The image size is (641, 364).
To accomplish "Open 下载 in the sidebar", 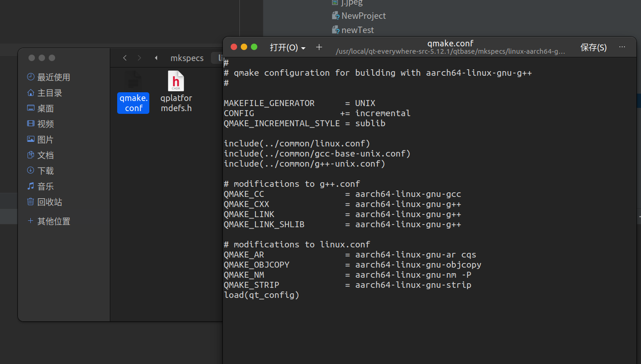I will tap(40, 171).
